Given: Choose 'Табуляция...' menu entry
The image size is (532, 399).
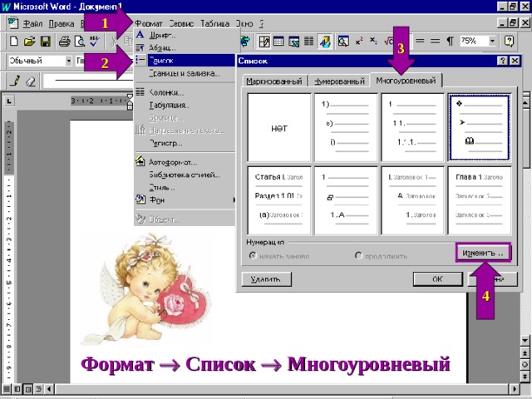Looking at the screenshot, I should tap(185, 106).
